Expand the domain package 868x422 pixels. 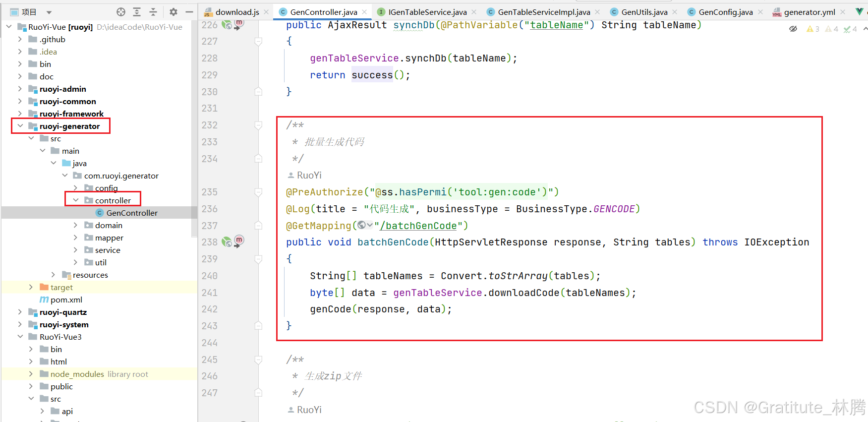click(76, 225)
